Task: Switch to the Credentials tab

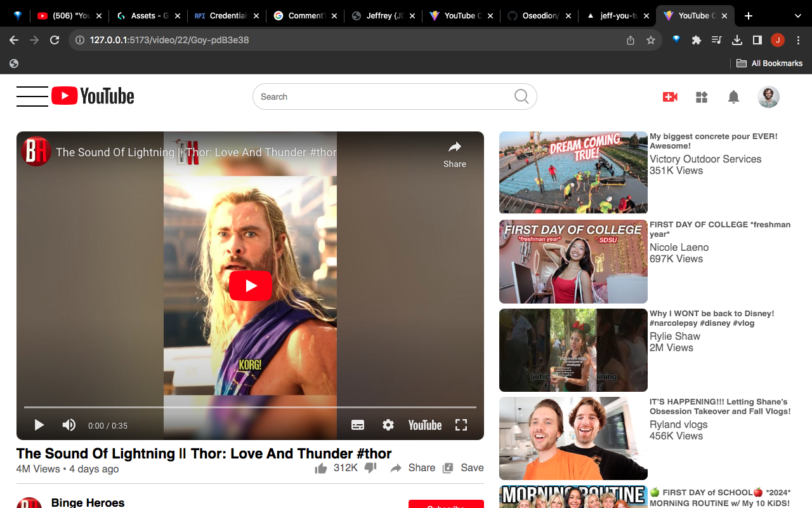Action: click(226, 16)
